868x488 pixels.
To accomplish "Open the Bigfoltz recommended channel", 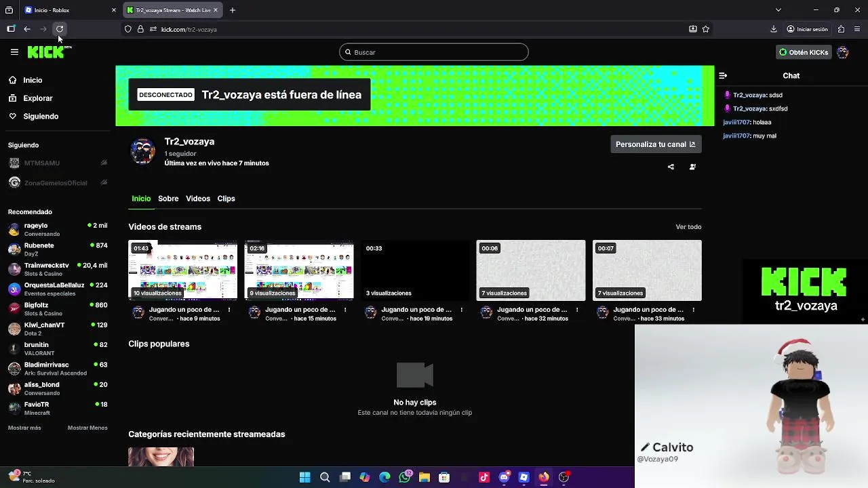I will pos(58,308).
